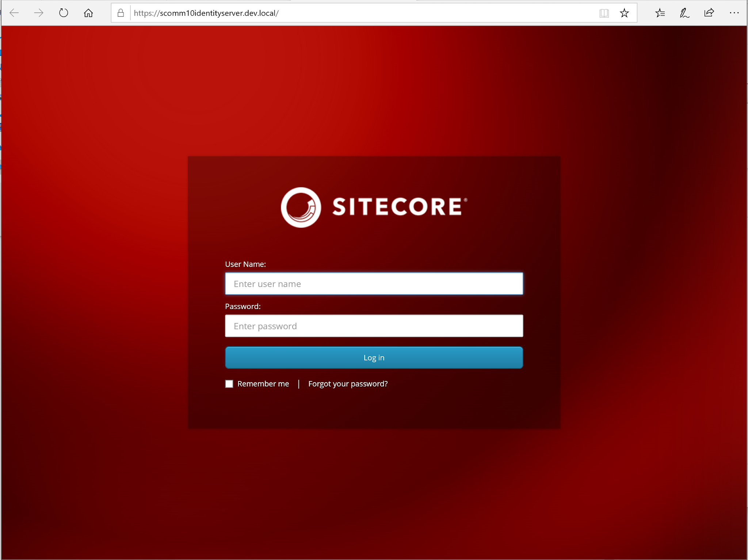
Task: Open the Forgot your password link
Action: click(x=348, y=384)
